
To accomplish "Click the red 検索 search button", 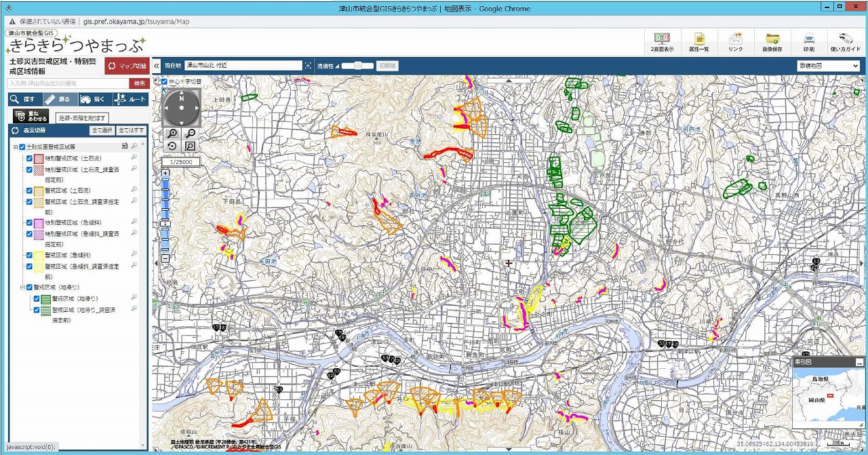I will point(139,83).
